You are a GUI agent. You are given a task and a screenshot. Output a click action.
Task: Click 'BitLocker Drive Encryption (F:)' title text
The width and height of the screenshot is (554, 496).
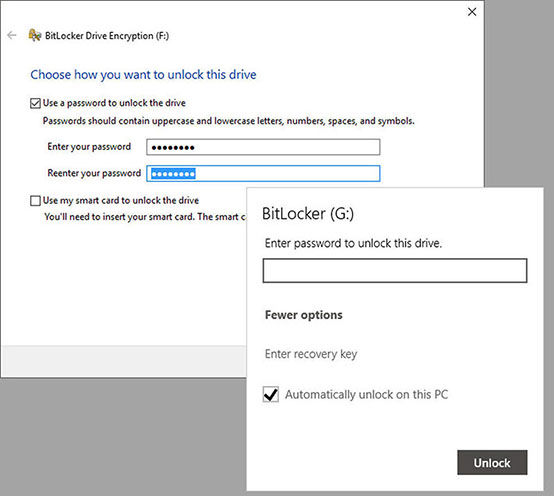[x=107, y=36]
